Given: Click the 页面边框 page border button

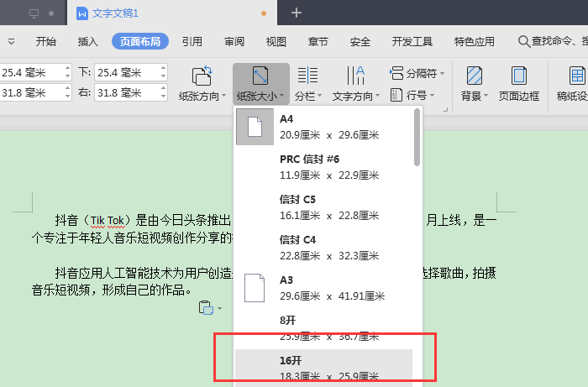Looking at the screenshot, I should click(519, 83).
